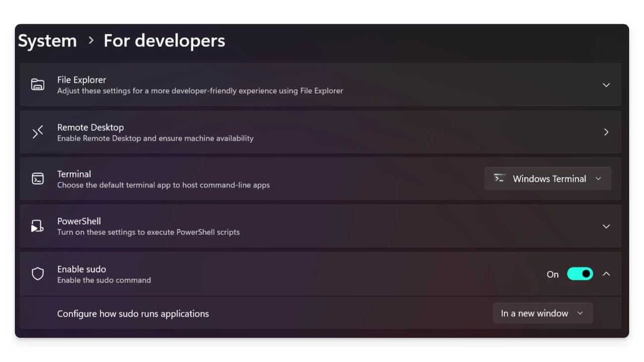The width and height of the screenshot is (644, 362).
Task: Click the 'On' label beside sudo toggle
Action: pos(552,274)
